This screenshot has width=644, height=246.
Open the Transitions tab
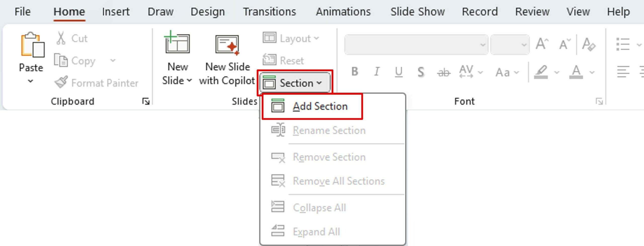click(269, 12)
